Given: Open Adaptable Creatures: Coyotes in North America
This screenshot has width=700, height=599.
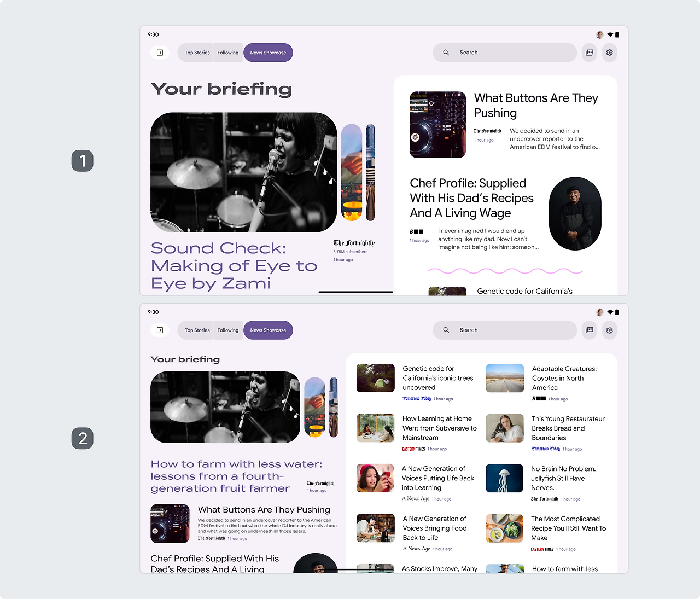Looking at the screenshot, I should [x=564, y=378].
